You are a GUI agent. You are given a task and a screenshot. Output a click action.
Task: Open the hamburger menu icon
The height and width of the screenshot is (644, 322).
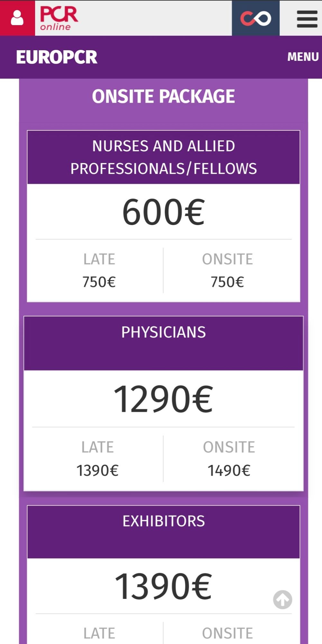point(307,19)
